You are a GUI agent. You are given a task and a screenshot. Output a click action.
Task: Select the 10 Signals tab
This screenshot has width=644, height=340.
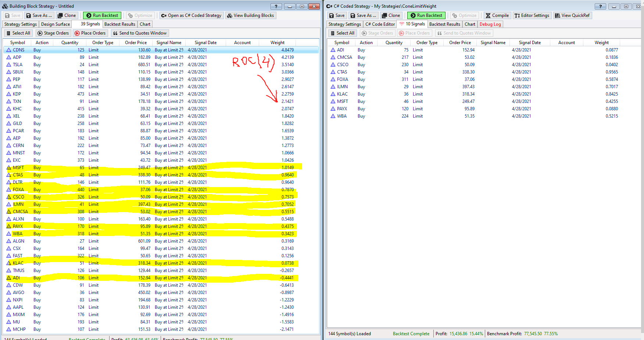(x=412, y=24)
